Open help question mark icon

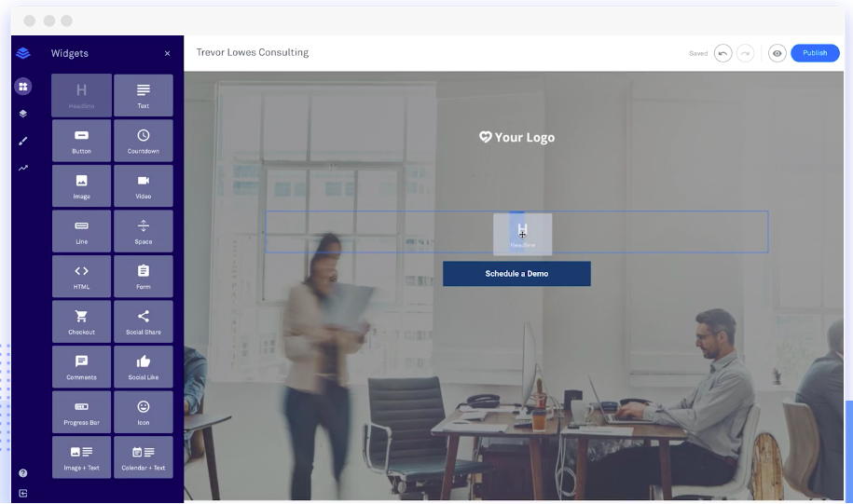23,473
